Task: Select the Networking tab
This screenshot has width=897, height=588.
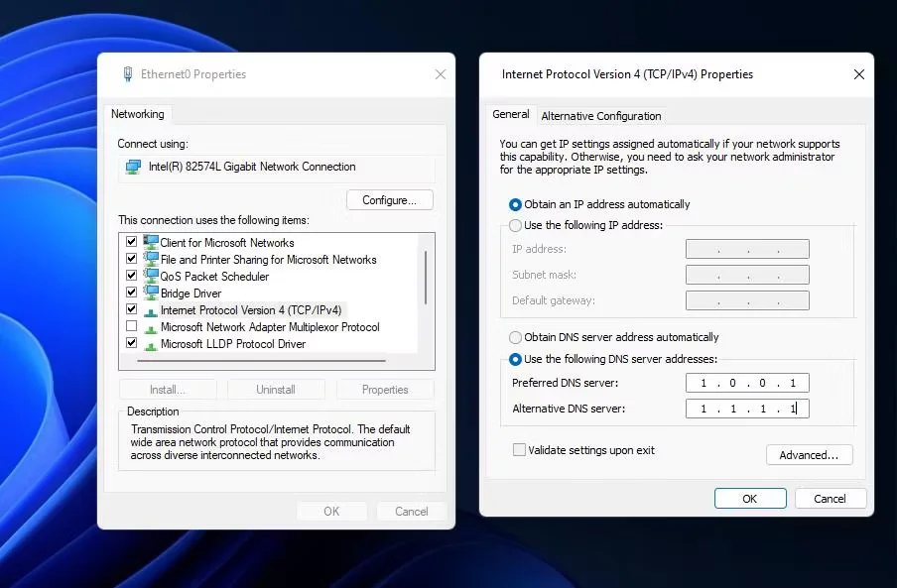Action: 137,114
